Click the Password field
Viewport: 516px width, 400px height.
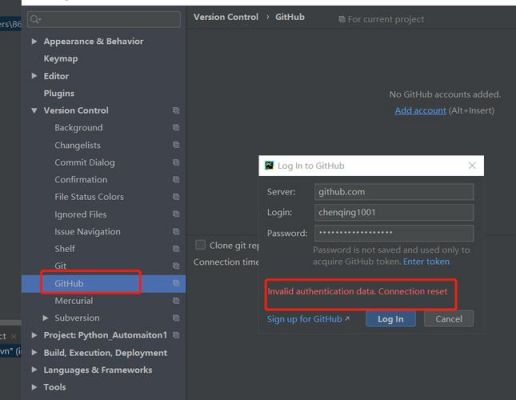coord(394,233)
